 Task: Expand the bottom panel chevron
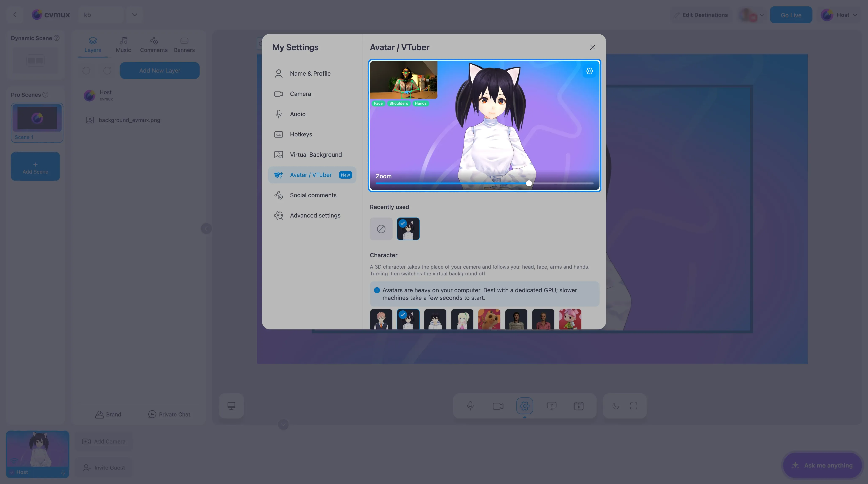click(x=283, y=424)
